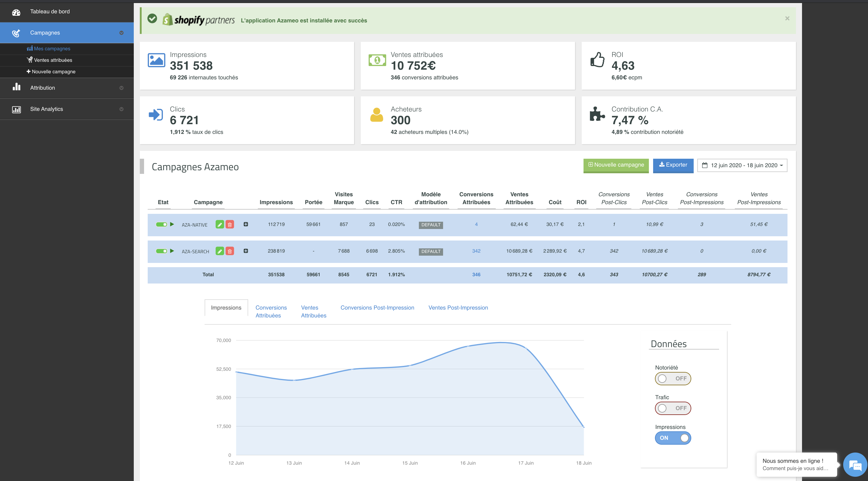This screenshot has width=868, height=481.
Task: Click the 10751,72 € total sales value
Action: (x=519, y=274)
